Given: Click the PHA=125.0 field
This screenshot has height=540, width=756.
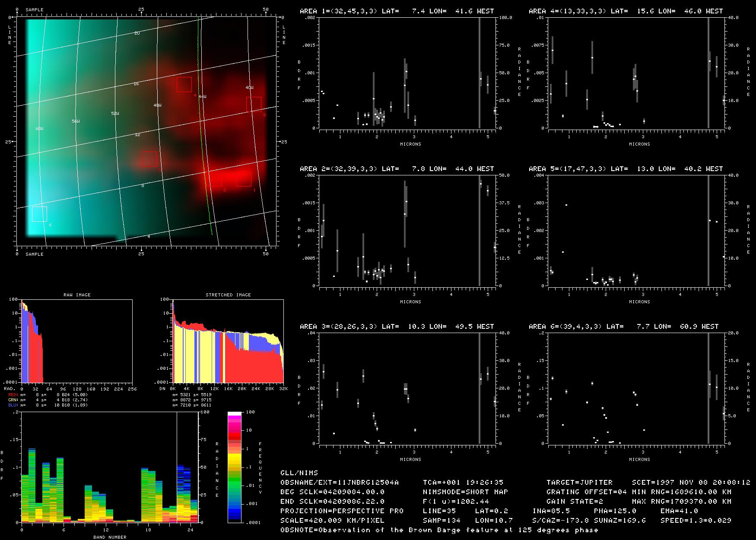Looking at the screenshot, I should pos(615,511).
